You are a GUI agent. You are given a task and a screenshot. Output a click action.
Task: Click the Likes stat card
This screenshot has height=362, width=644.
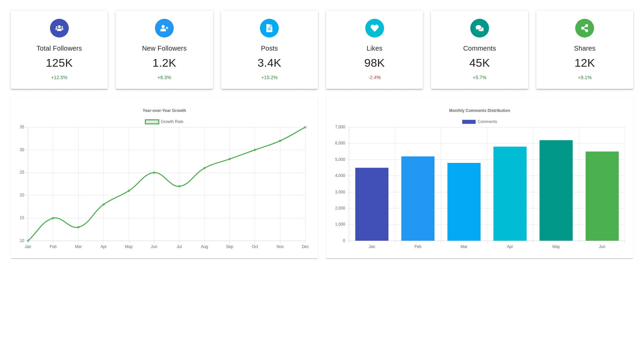[x=374, y=50]
